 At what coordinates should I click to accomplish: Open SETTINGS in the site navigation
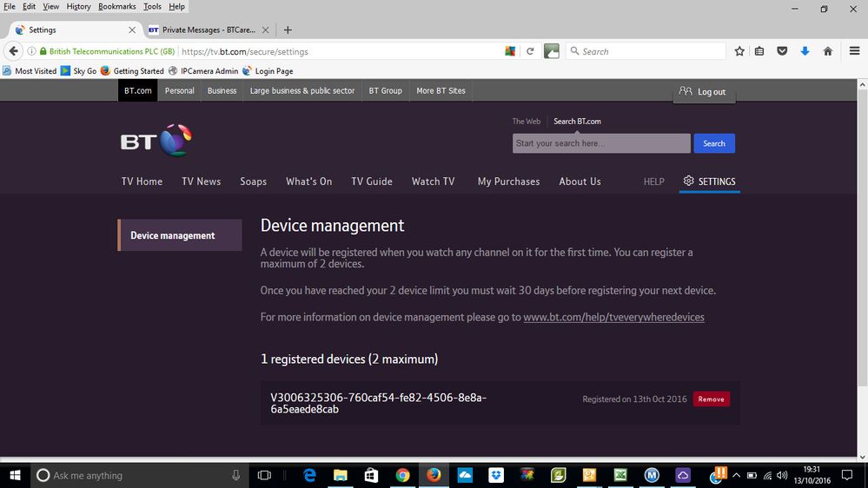click(710, 181)
